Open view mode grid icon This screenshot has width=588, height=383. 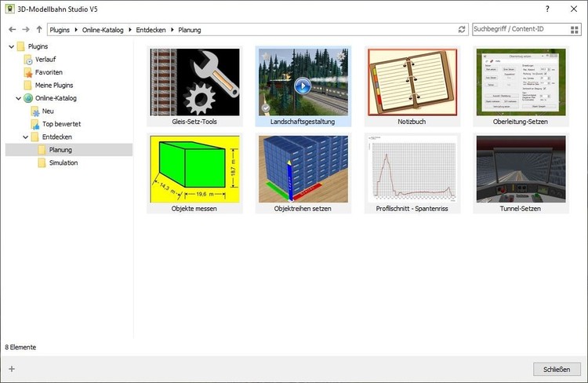574,30
